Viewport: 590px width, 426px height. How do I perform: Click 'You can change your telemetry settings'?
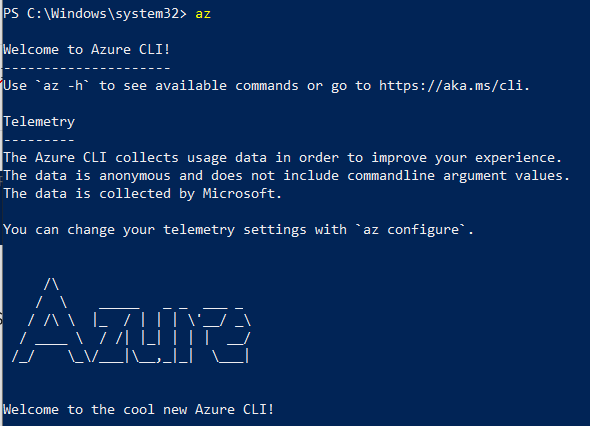(x=155, y=230)
